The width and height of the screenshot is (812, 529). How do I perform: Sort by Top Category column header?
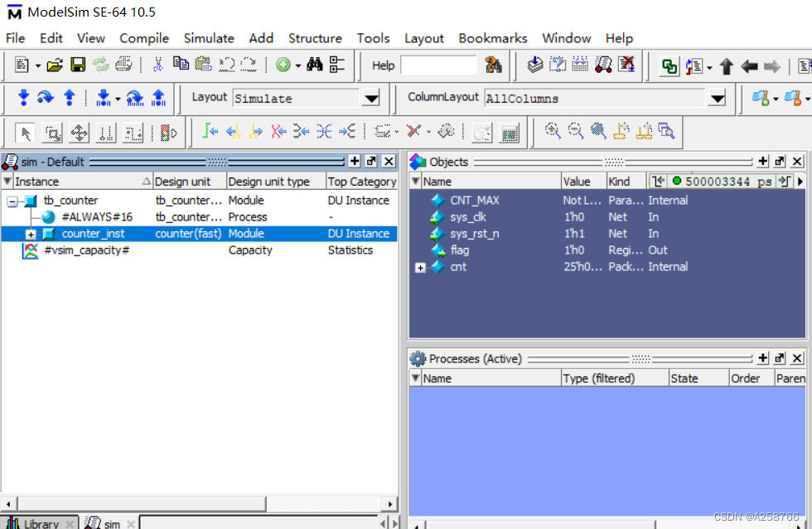pos(362,182)
